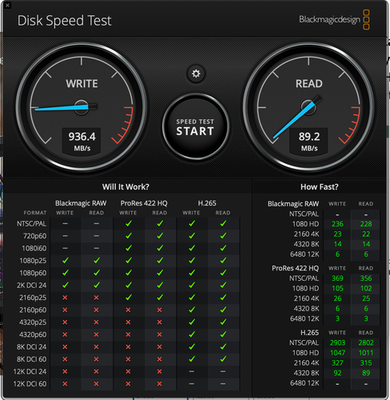
Task: Click the Will It Work? heading
Action: [x=126, y=187]
